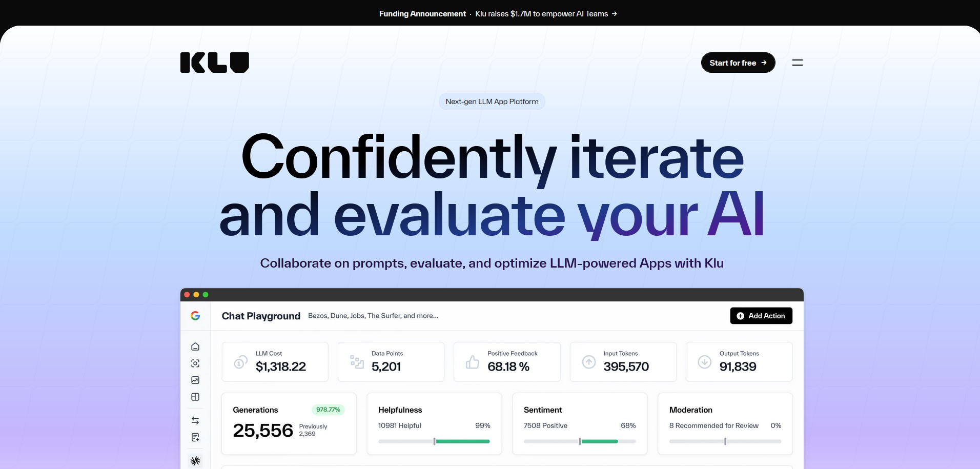980x469 pixels.
Task: Click the split layout icon in sidebar
Action: (x=195, y=397)
